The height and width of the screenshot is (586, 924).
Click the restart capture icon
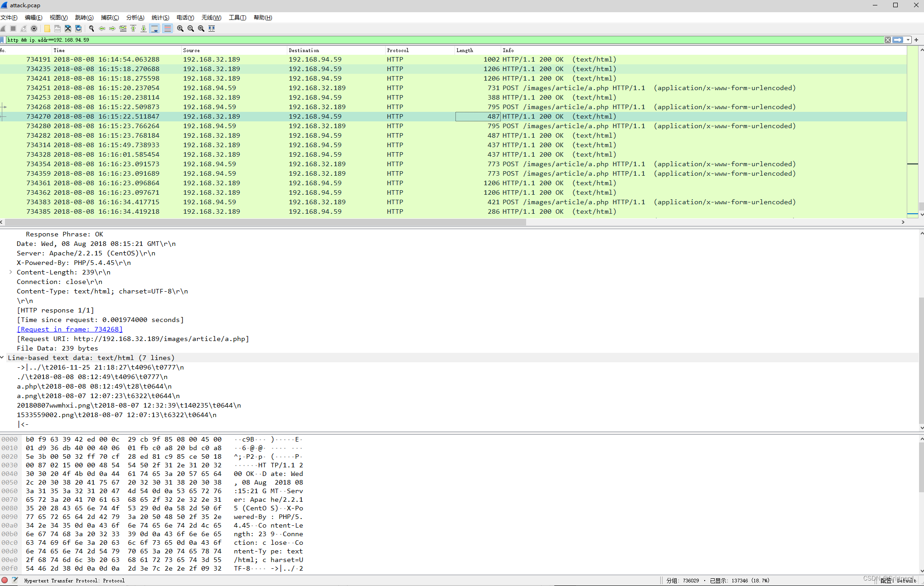[x=24, y=29]
